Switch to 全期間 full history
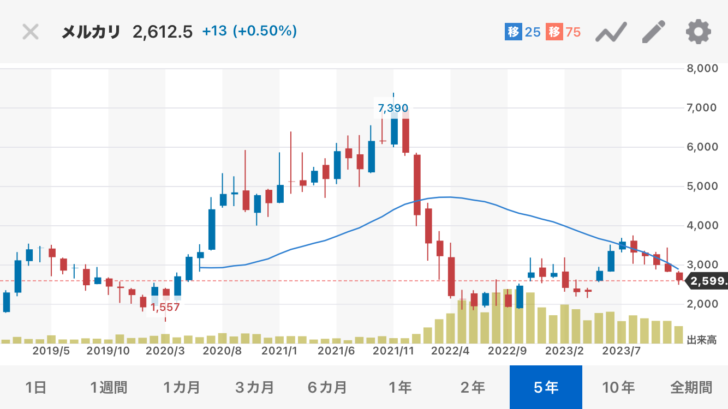The width and height of the screenshot is (728, 409). [x=690, y=387]
